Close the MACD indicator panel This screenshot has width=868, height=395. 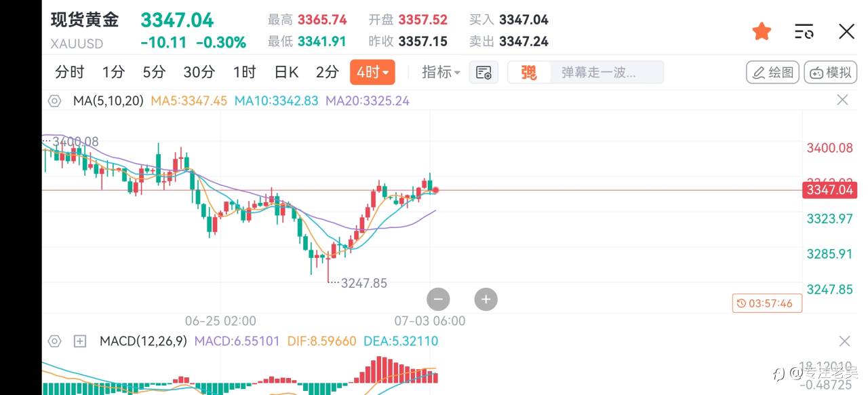coord(844,341)
